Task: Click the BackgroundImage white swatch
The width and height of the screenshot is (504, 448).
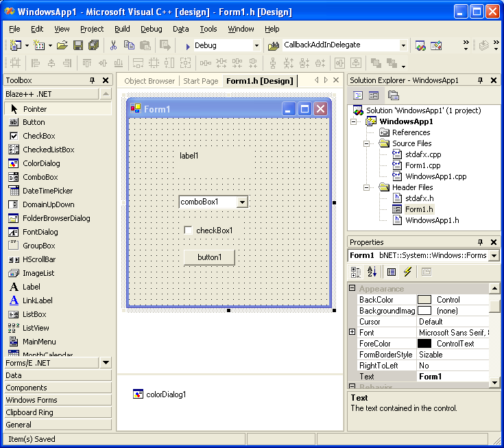Action: pos(424,311)
